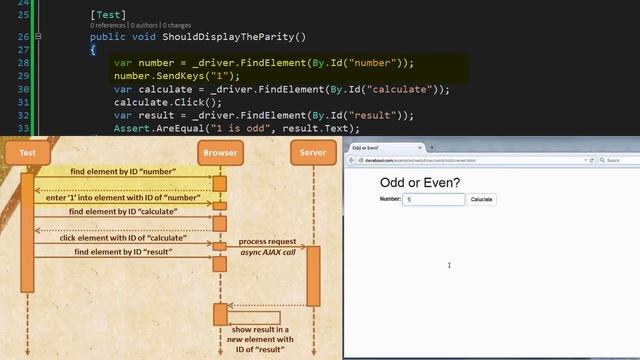Click the browser Search field
This screenshot has height=360, width=640.
[x=619, y=160]
